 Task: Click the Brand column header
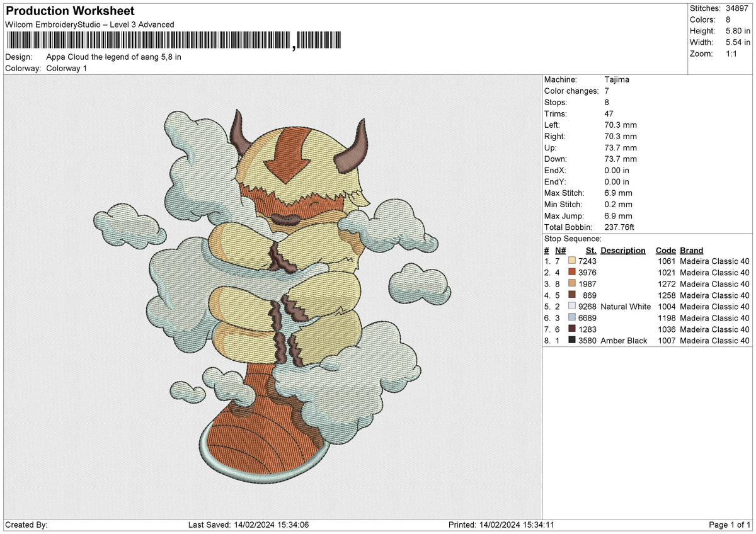pos(691,250)
